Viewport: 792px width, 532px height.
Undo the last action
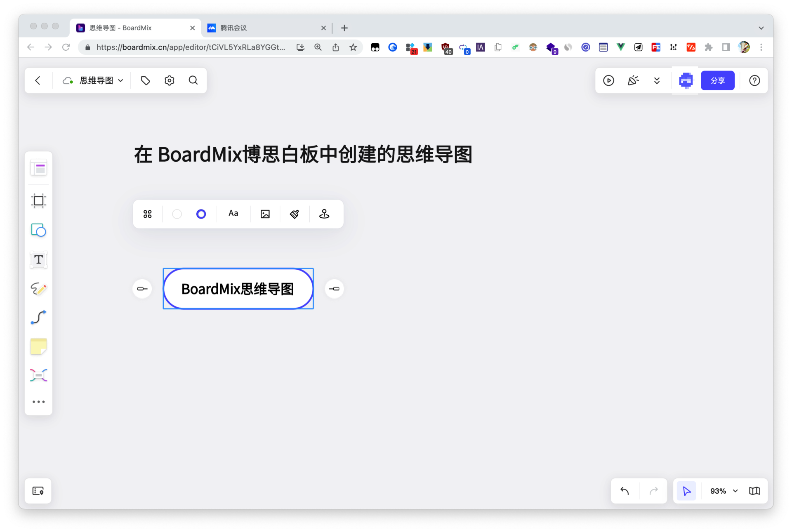click(625, 491)
